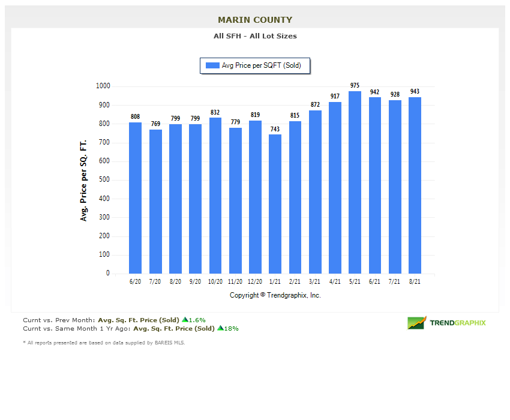This screenshot has width=510, height=420.
Task: Click the 6/20 bar labeled 808
Action: coord(135,198)
